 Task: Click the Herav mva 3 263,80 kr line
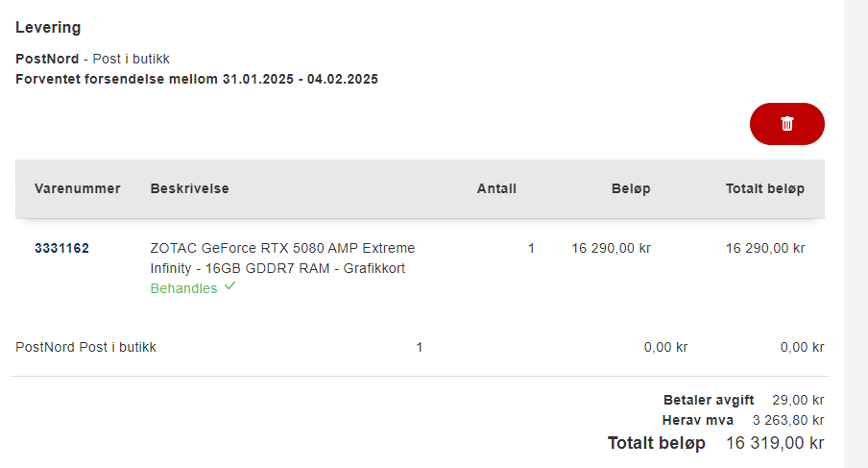743,420
